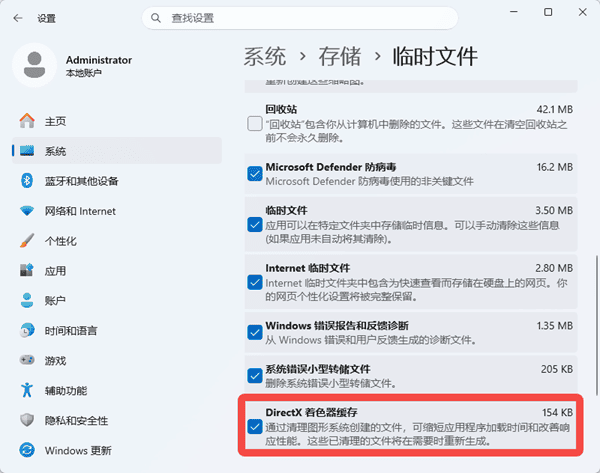Tick the 回收站 Recycle Bin checkbox
600x473 pixels.
[254, 124]
